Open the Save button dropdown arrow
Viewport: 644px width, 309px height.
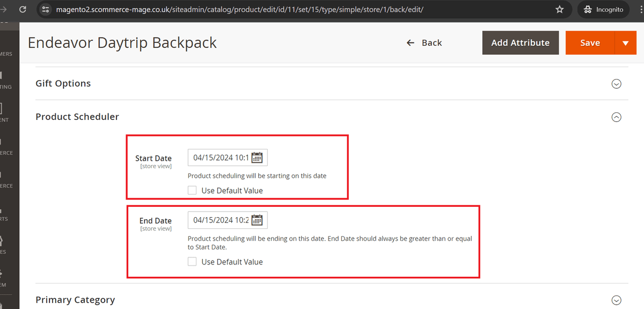625,43
